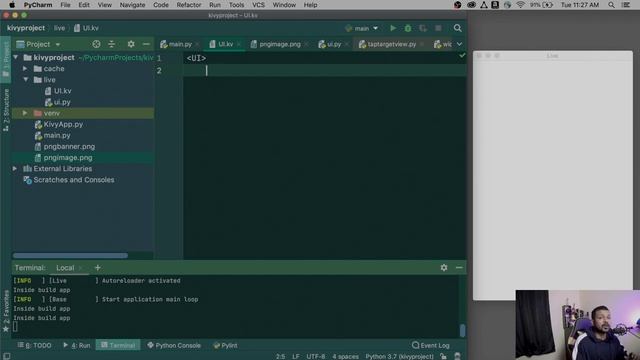Open the VCS menu
This screenshot has height=360, width=640.
pyautogui.click(x=258, y=5)
